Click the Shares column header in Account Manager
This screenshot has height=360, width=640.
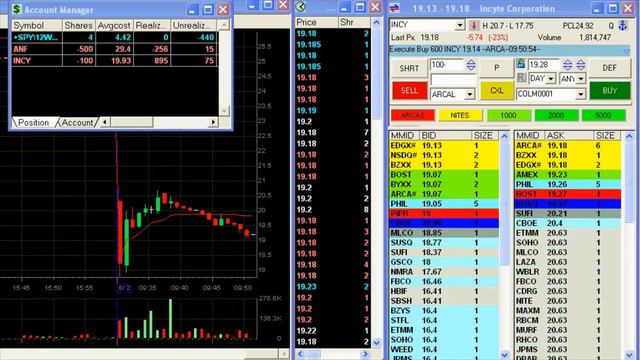(x=78, y=25)
